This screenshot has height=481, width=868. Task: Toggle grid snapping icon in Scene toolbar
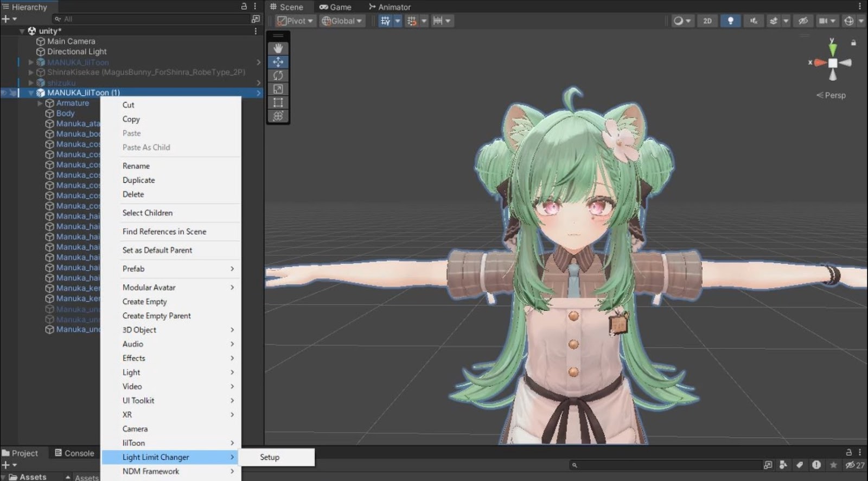(x=386, y=21)
